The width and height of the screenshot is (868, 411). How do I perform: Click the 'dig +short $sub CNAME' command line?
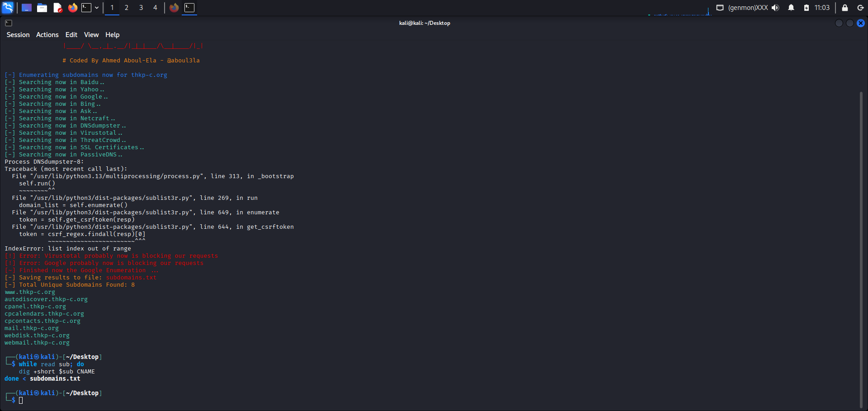57,372
